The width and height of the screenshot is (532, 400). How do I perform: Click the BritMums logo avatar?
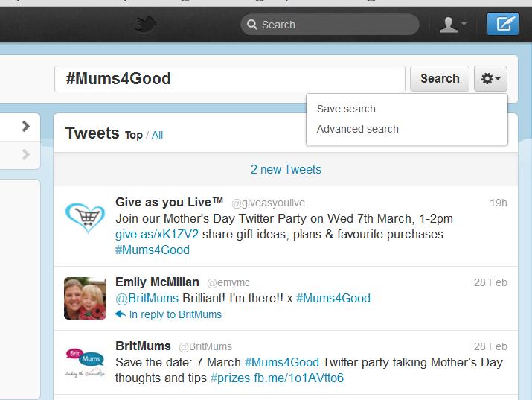[x=85, y=363]
